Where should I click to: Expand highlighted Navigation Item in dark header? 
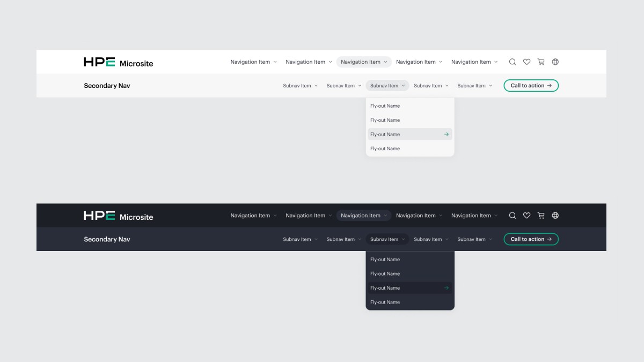click(x=364, y=216)
